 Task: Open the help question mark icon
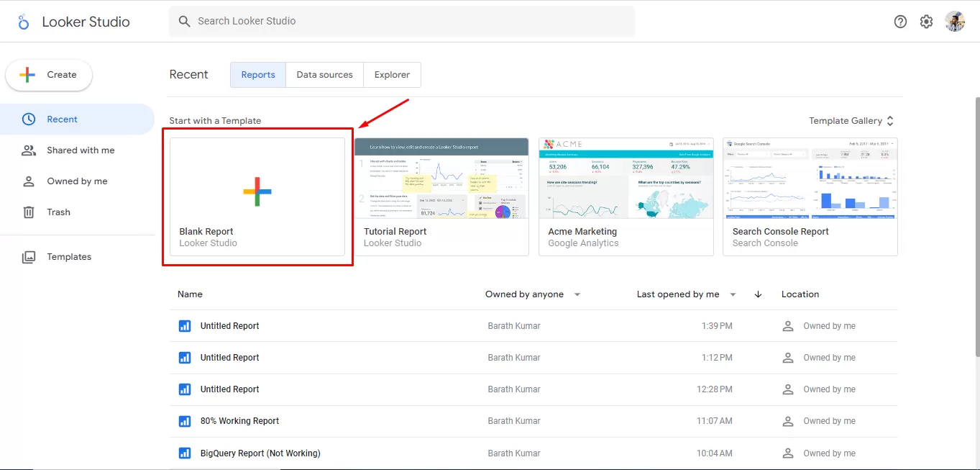(900, 22)
